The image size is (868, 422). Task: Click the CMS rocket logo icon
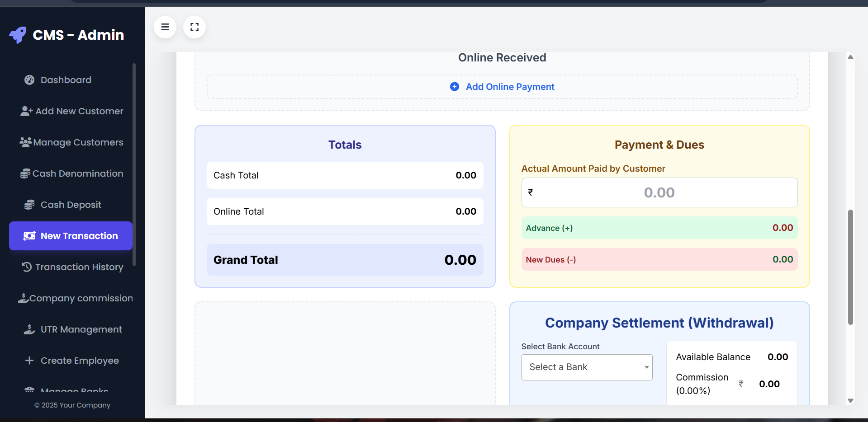tap(18, 35)
